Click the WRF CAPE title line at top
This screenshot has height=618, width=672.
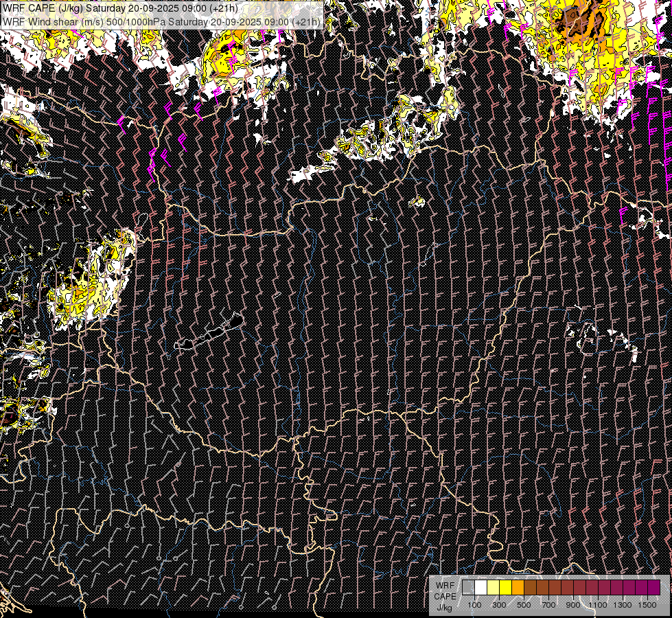121,9
